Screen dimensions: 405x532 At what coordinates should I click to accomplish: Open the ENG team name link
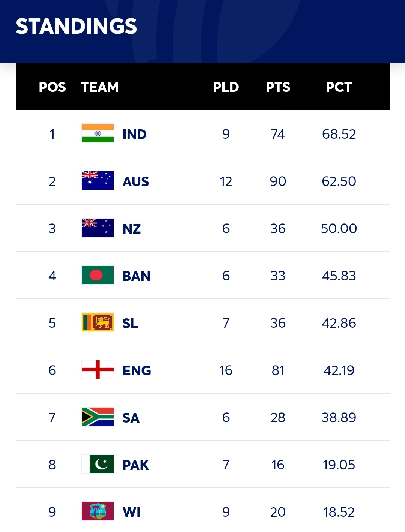pyautogui.click(x=137, y=370)
